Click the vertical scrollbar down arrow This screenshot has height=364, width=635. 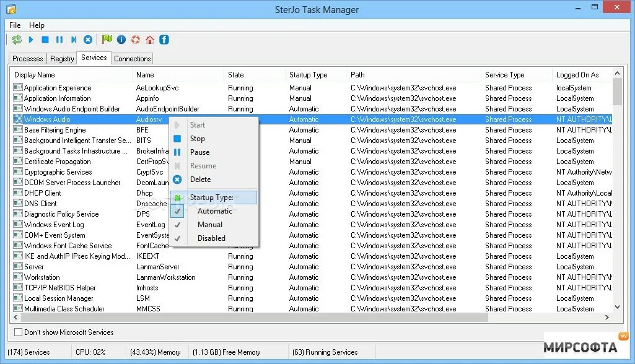[617, 307]
